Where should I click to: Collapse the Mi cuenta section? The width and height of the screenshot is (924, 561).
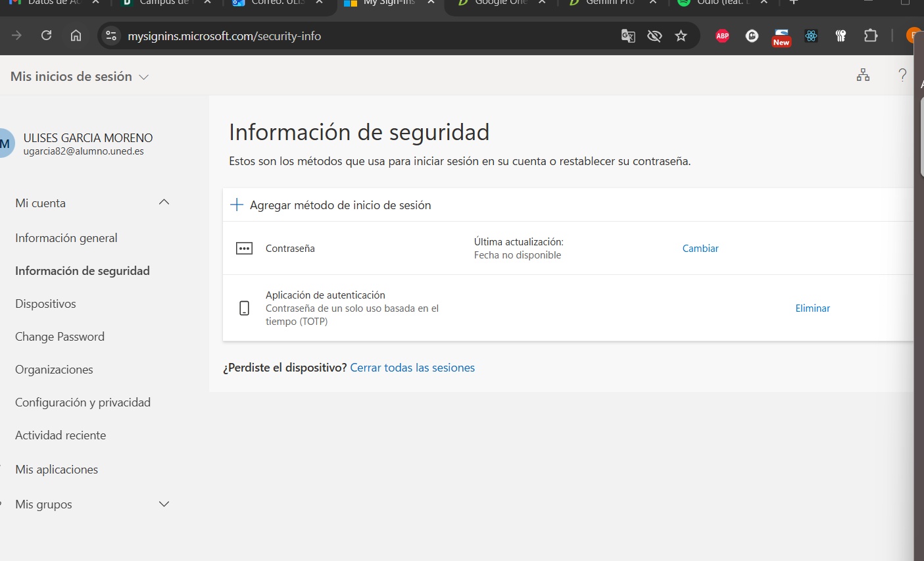point(164,203)
